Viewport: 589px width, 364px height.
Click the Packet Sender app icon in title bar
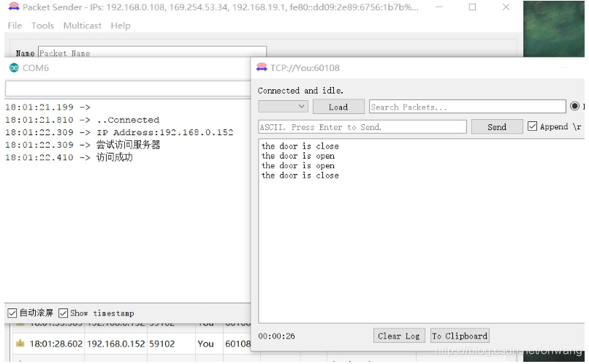tap(14, 7)
